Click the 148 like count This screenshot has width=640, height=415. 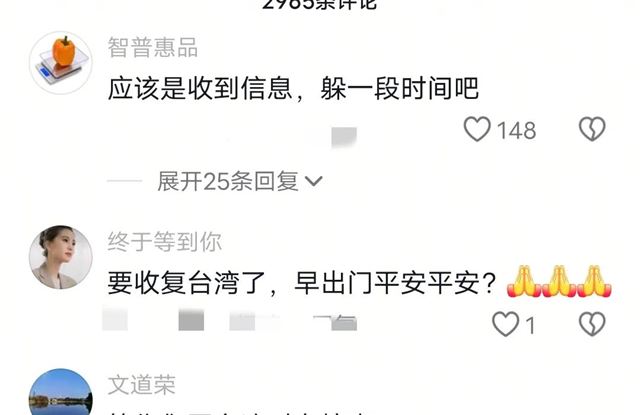pos(516,131)
